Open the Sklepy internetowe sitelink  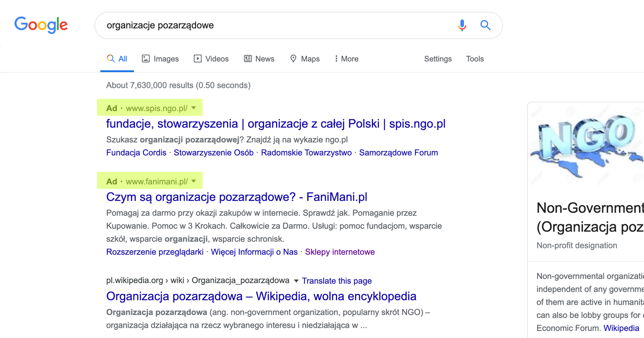[340, 252]
